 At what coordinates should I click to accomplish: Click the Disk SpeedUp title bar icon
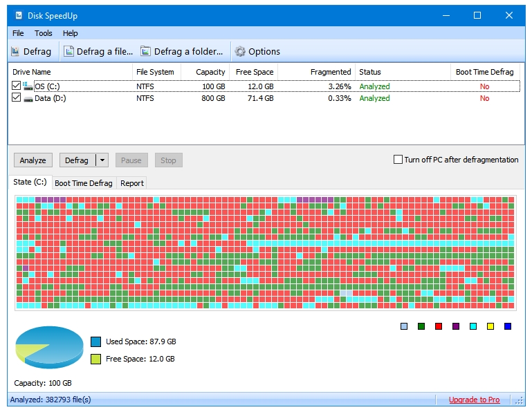pos(19,15)
